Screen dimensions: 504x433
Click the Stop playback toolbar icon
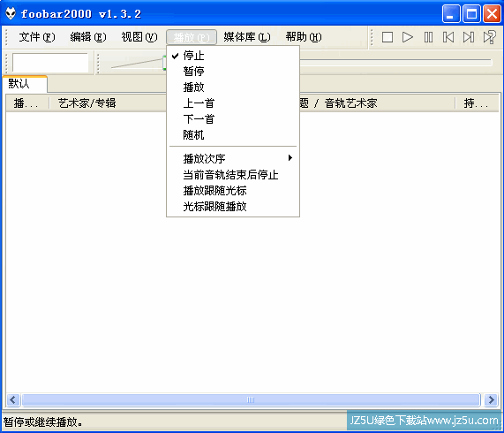coord(387,37)
